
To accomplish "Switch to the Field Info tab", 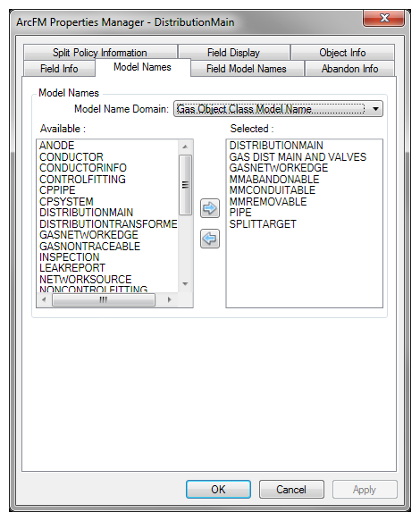I will 60,69.
